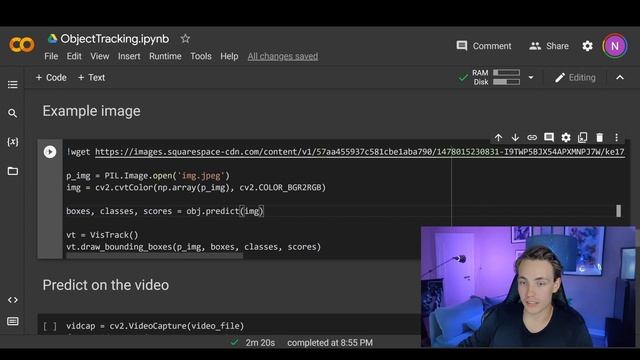Click the Example image heading
This screenshot has width=640, height=360.
[91, 111]
